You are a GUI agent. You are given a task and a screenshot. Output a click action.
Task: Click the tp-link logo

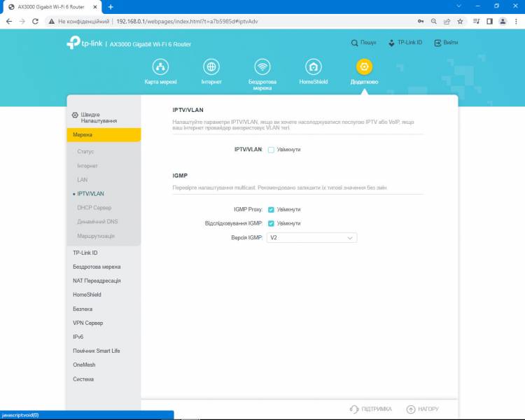(85, 43)
